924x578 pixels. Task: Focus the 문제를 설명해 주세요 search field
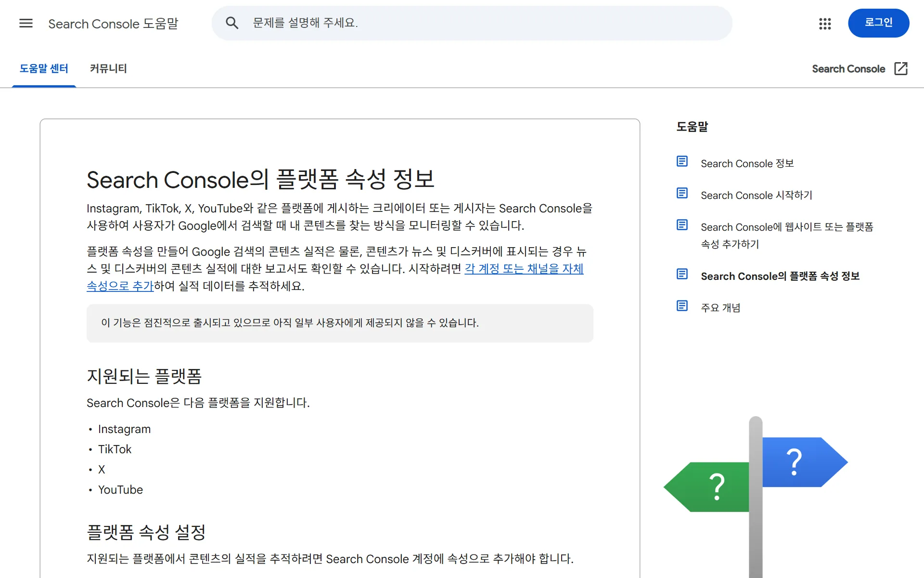coord(472,23)
